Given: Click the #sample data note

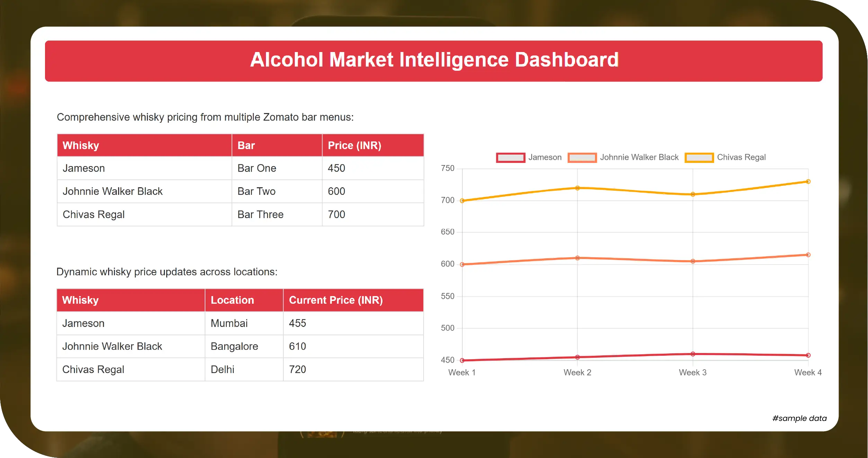Looking at the screenshot, I should coord(799,418).
